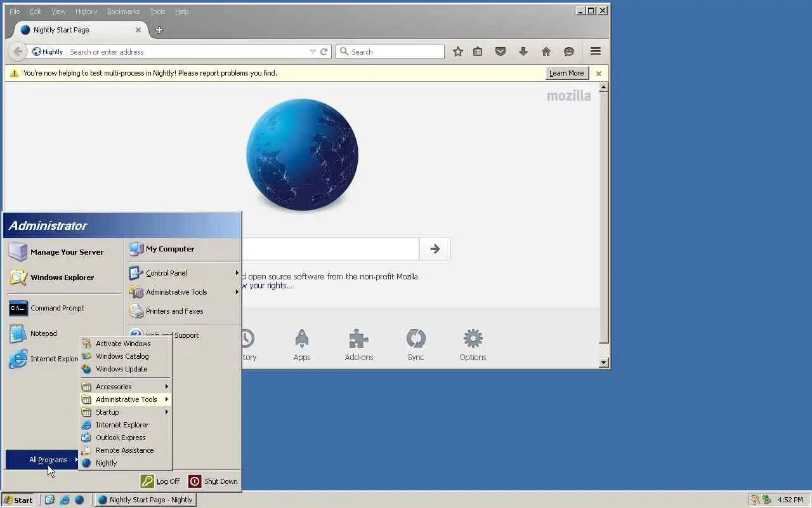812x508 pixels.
Task: Click the Pocket icon in toolbar
Action: click(501, 51)
